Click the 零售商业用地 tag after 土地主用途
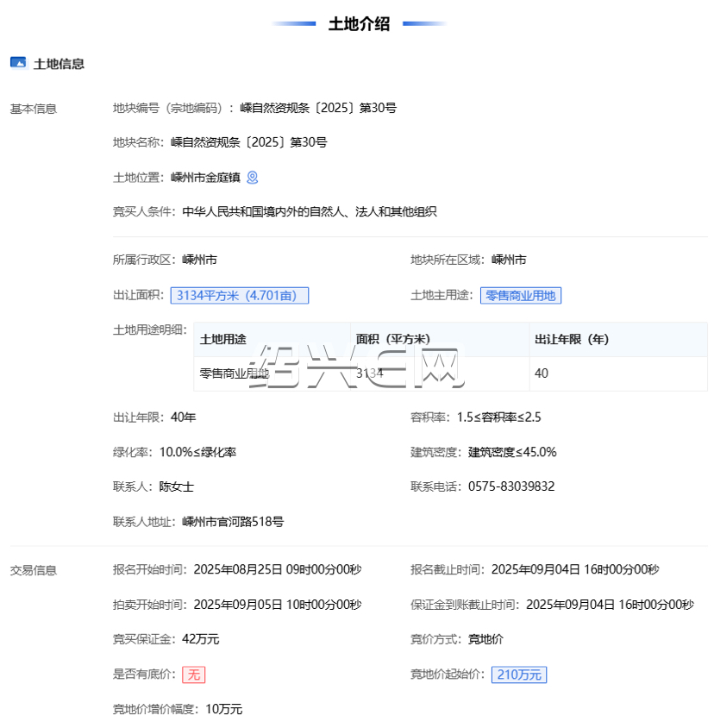Image resolution: width=714 pixels, height=728 pixels. [521, 296]
